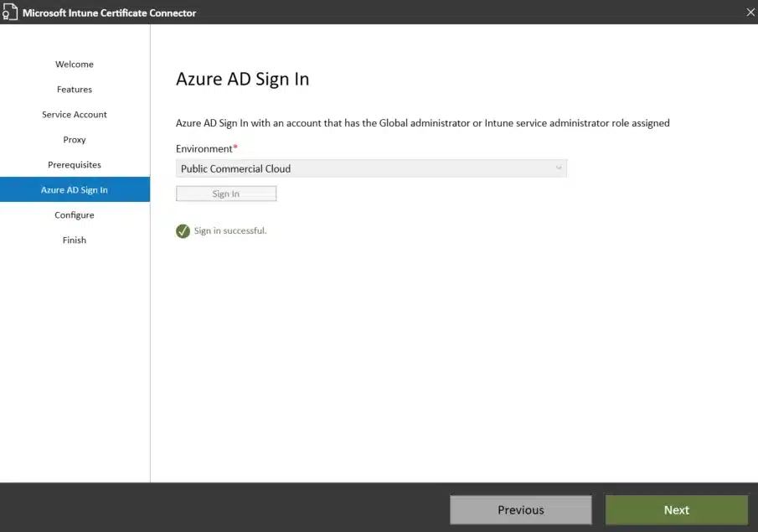Screen dimensions: 758x532
Task: Click the certificate connector icon in title bar
Action: 10,13
